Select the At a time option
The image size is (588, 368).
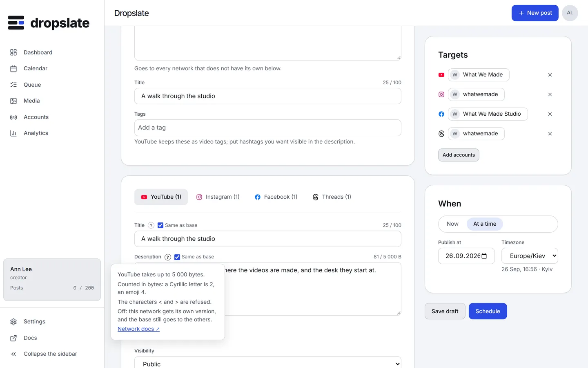485,224
